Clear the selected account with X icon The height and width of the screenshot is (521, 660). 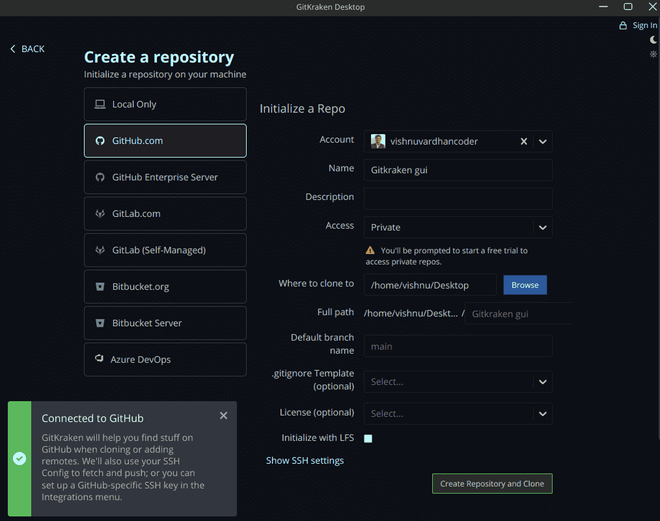coord(523,142)
